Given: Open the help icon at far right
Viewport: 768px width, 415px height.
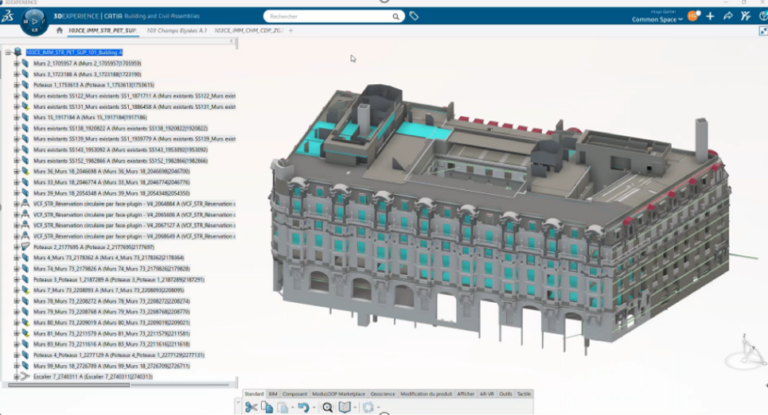Looking at the screenshot, I should (x=763, y=16).
